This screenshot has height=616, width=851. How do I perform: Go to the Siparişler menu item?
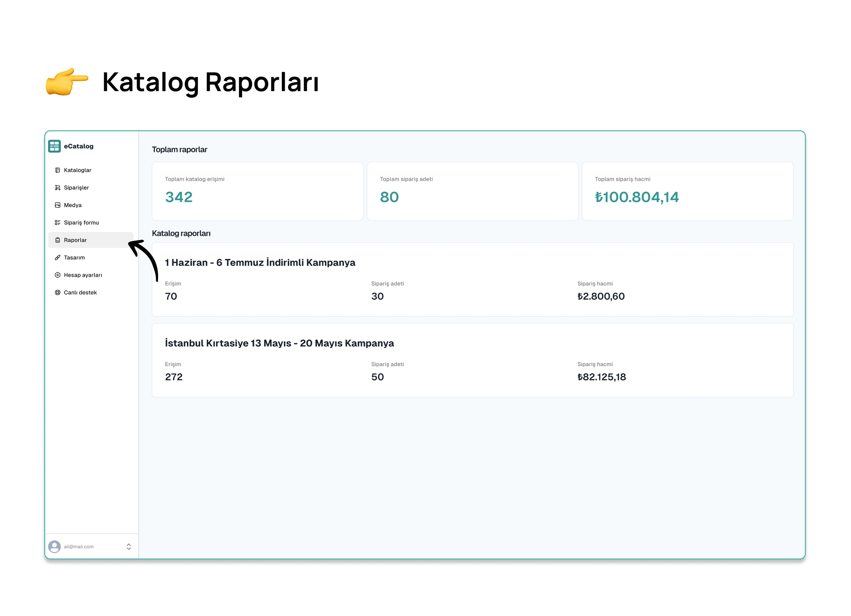pos(76,188)
